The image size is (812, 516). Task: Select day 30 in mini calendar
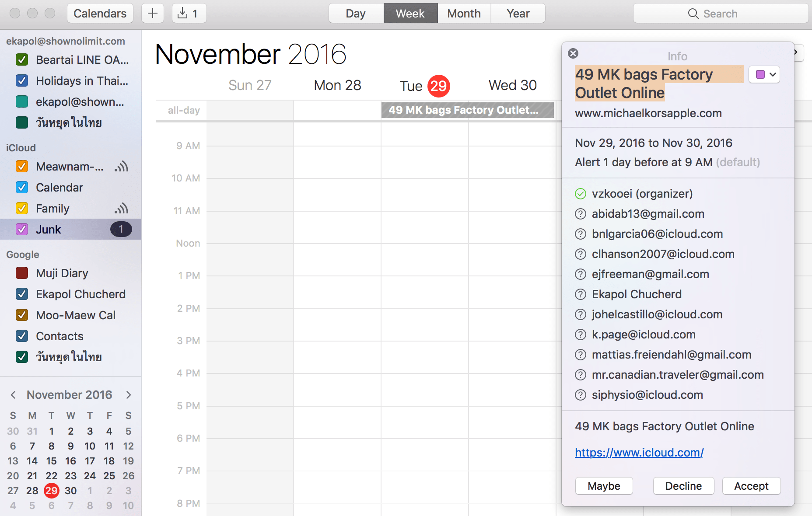71,491
